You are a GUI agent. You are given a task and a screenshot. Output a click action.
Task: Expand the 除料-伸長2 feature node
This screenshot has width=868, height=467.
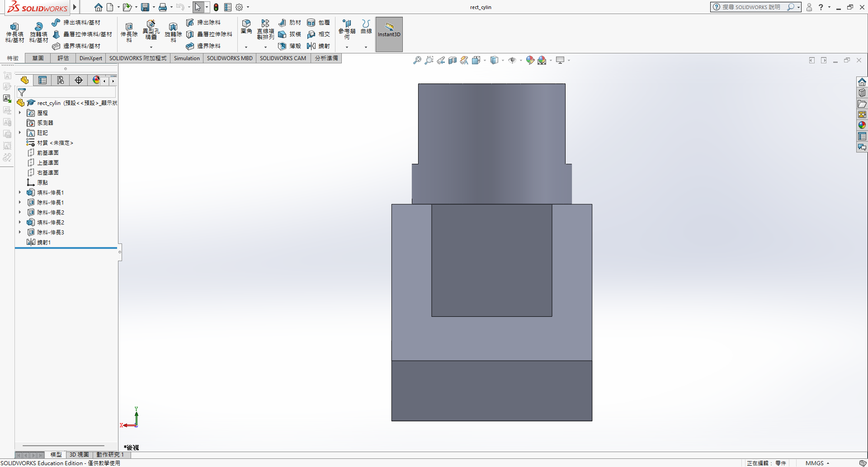click(20, 212)
